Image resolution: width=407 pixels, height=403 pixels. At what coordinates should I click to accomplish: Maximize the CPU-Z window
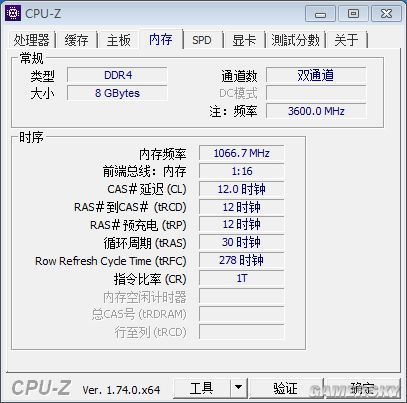353,14
